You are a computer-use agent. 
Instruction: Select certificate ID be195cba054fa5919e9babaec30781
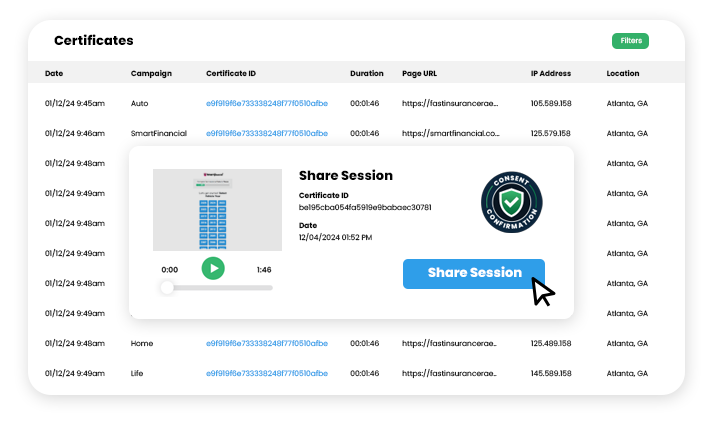[x=365, y=208]
